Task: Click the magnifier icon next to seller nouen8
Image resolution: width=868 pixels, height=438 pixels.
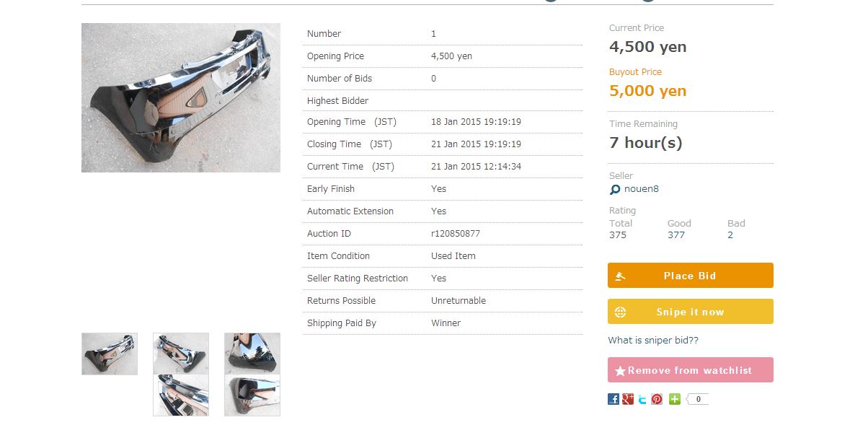Action: pyautogui.click(x=615, y=190)
